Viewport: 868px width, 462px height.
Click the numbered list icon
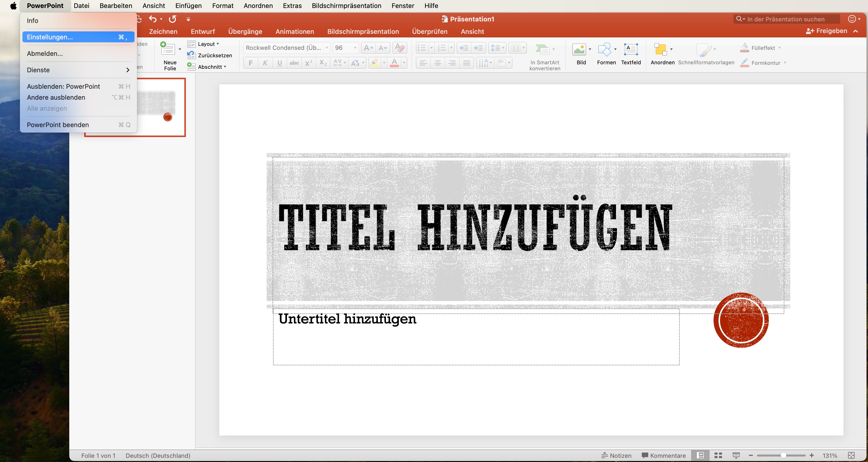tap(442, 48)
